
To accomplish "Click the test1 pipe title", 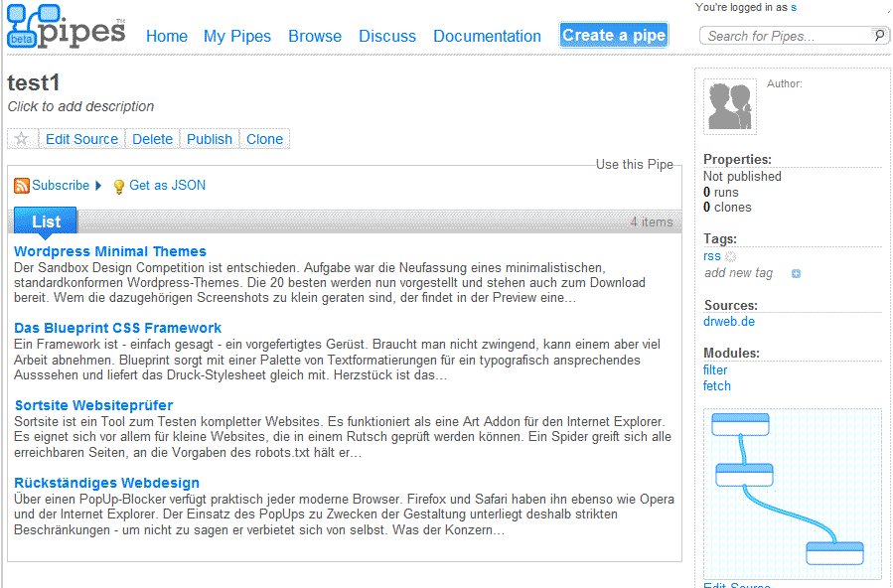I will point(33,83).
